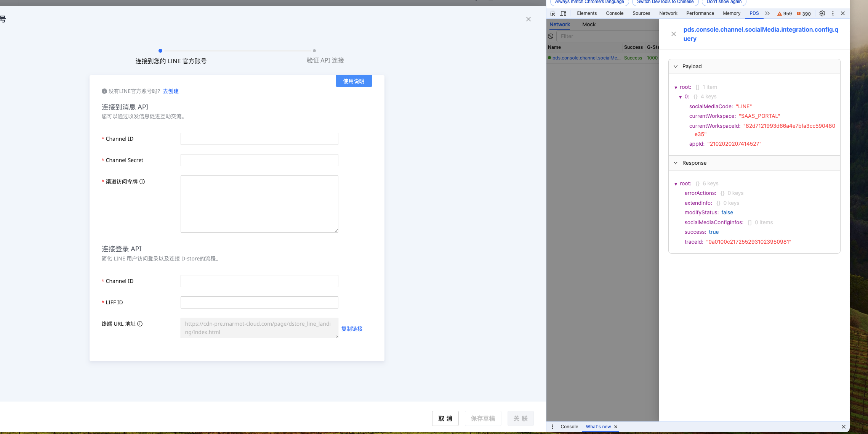Switch to the Mock tab
Image resolution: width=868 pixels, height=434 pixels.
(589, 24)
